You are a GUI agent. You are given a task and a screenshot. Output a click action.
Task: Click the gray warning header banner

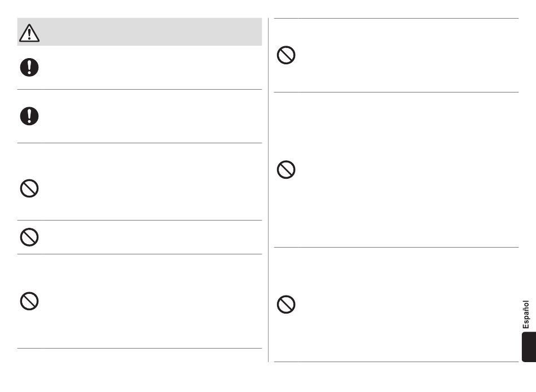pos(139,32)
